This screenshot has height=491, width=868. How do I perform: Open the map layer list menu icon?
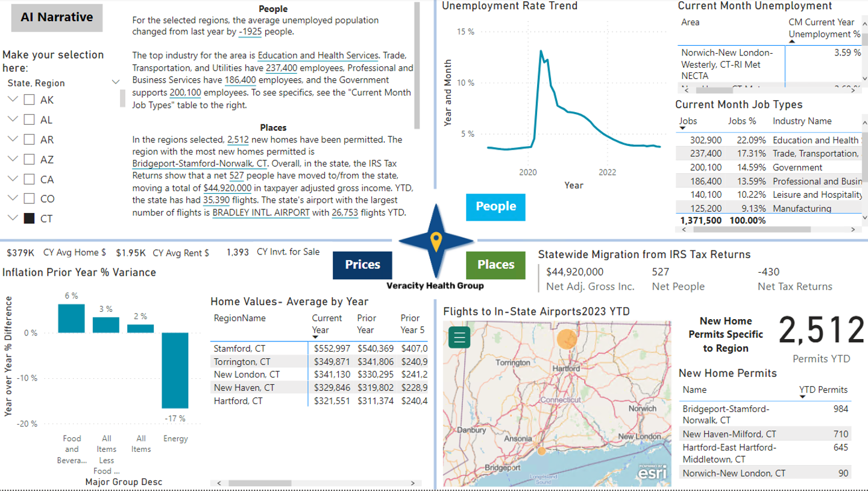[x=459, y=337]
